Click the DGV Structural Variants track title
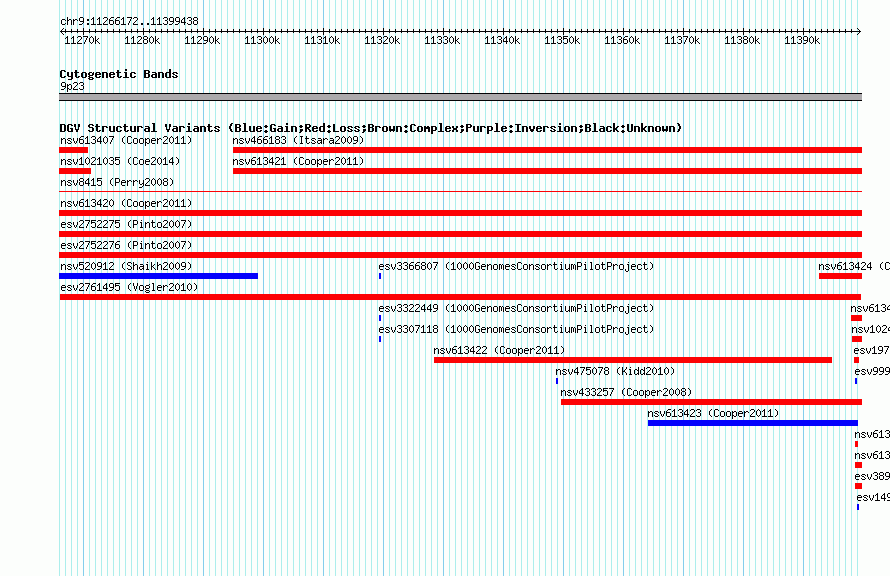 click(371, 128)
